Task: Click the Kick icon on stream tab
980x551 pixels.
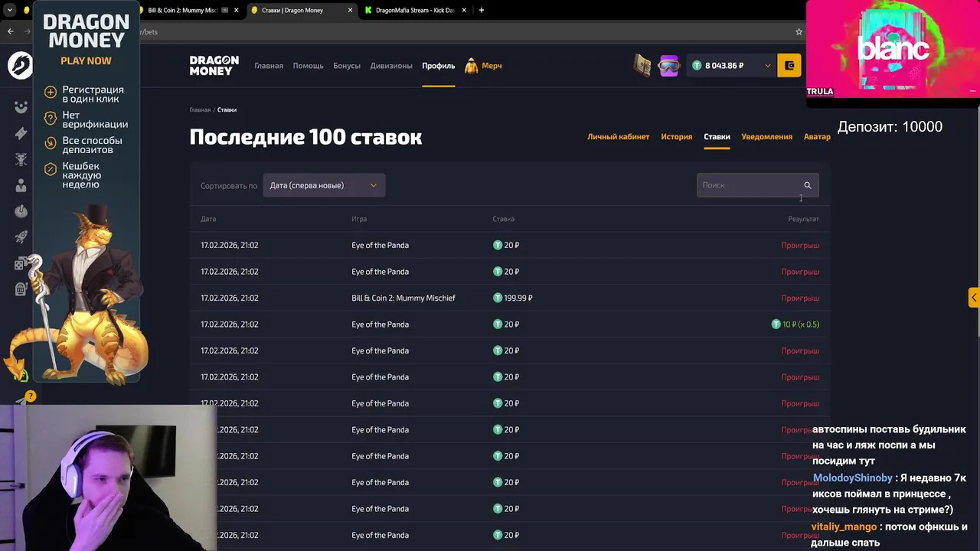Action: (x=368, y=11)
